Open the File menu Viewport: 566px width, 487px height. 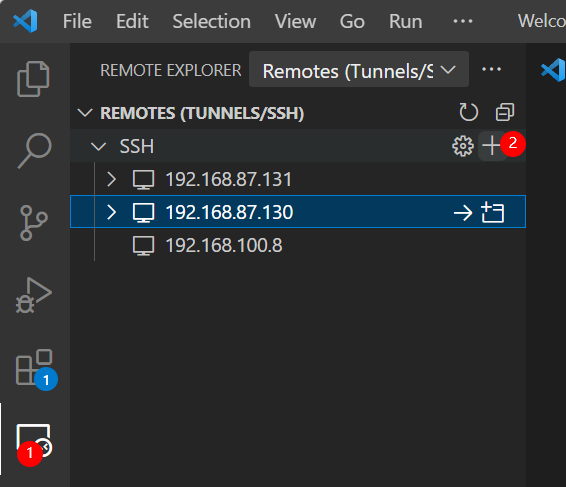pyautogui.click(x=77, y=21)
